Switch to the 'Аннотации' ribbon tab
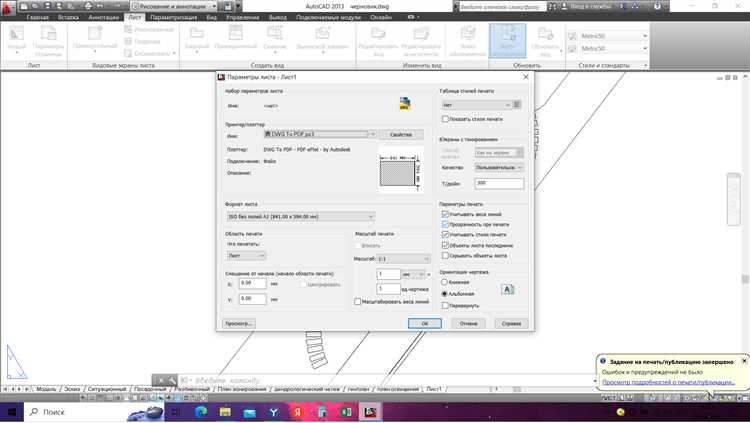The width and height of the screenshot is (750, 423). coord(103,17)
